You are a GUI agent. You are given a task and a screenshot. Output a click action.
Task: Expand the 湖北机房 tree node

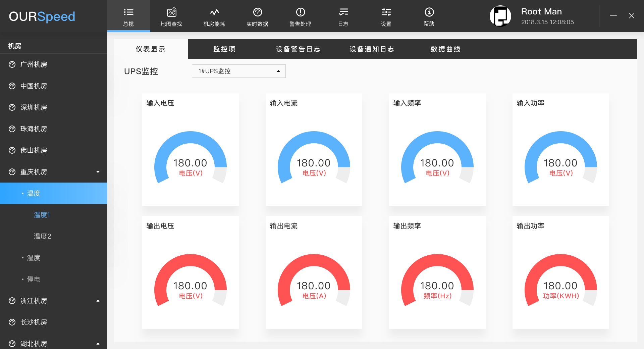(98, 344)
